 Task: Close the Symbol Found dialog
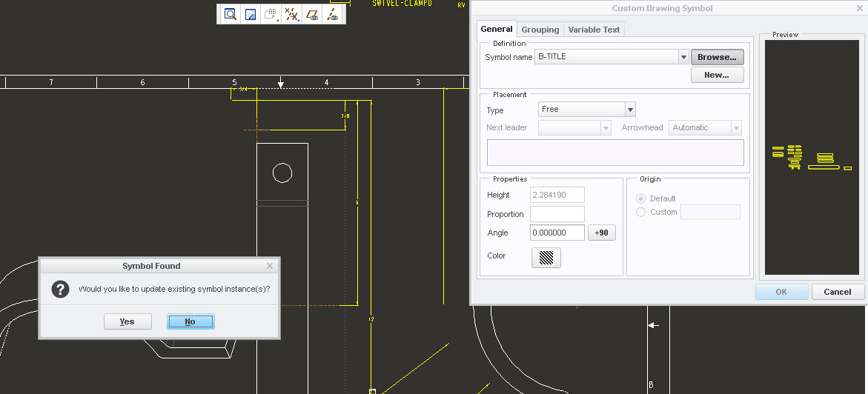click(270, 266)
